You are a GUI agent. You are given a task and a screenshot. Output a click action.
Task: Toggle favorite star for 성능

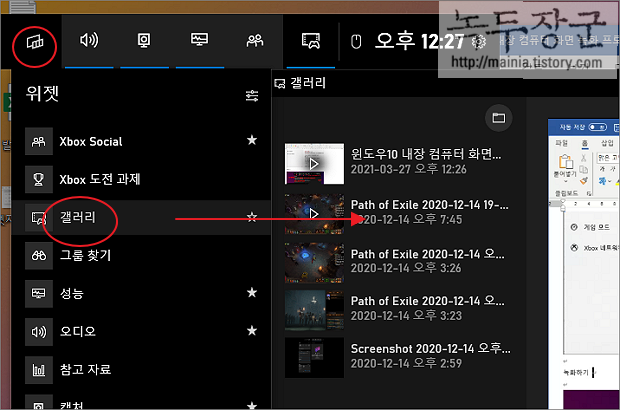point(252,292)
